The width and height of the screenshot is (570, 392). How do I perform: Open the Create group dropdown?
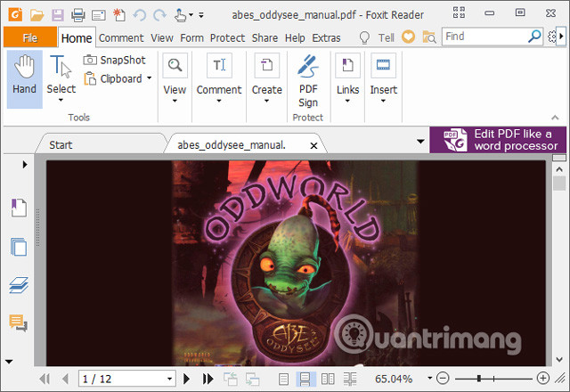267,78
